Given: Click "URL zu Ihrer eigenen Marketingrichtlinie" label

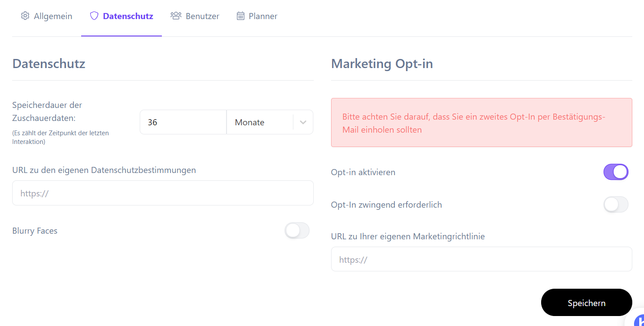Looking at the screenshot, I should click(408, 236).
